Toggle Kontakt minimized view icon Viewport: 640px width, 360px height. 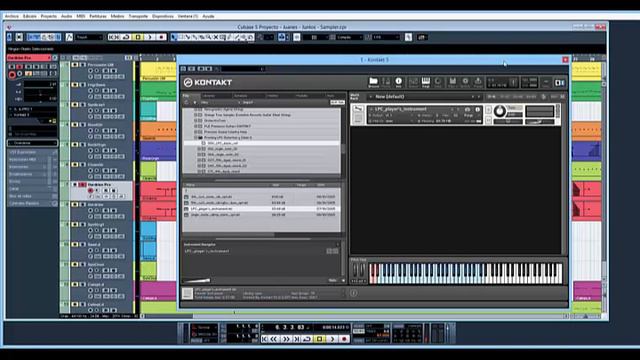coord(546,82)
